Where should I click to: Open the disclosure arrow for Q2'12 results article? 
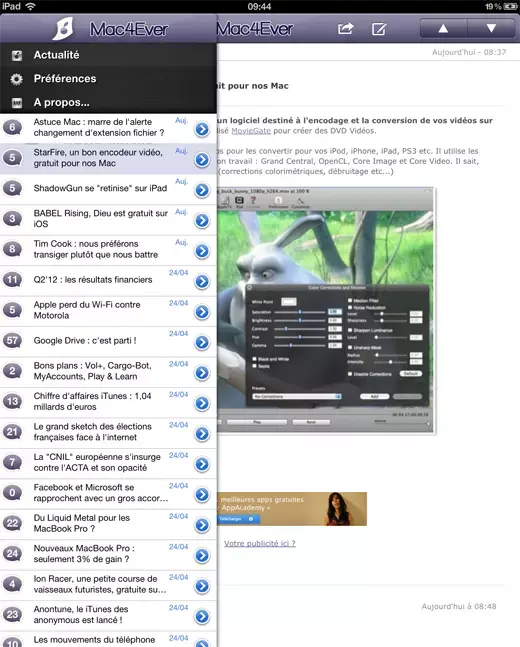click(202, 281)
